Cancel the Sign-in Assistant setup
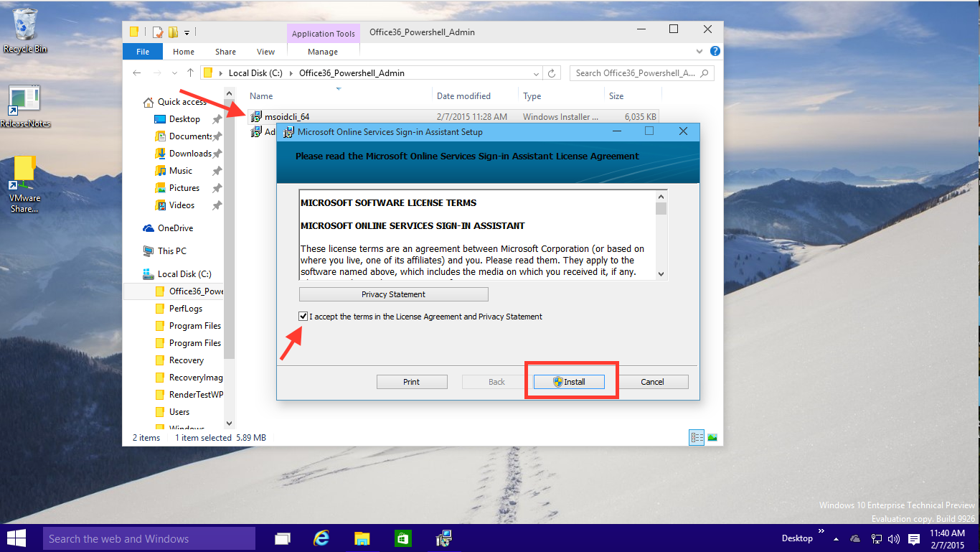Image resolution: width=980 pixels, height=552 pixels. 652,382
